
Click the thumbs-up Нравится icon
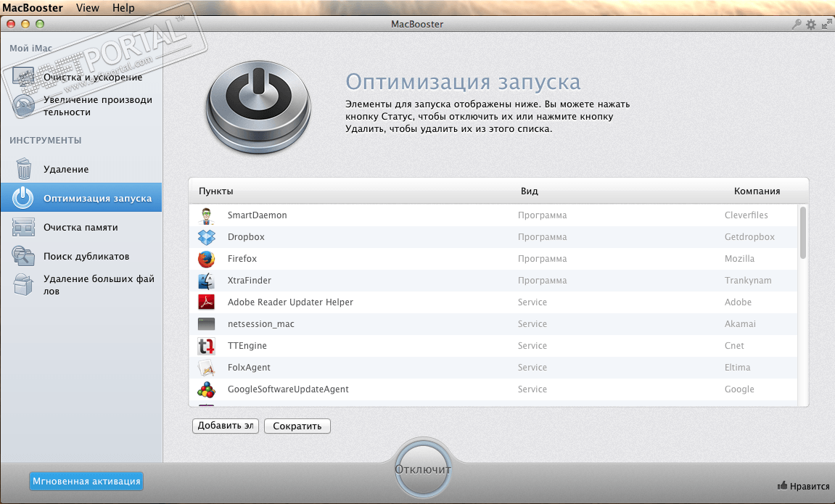click(x=782, y=485)
